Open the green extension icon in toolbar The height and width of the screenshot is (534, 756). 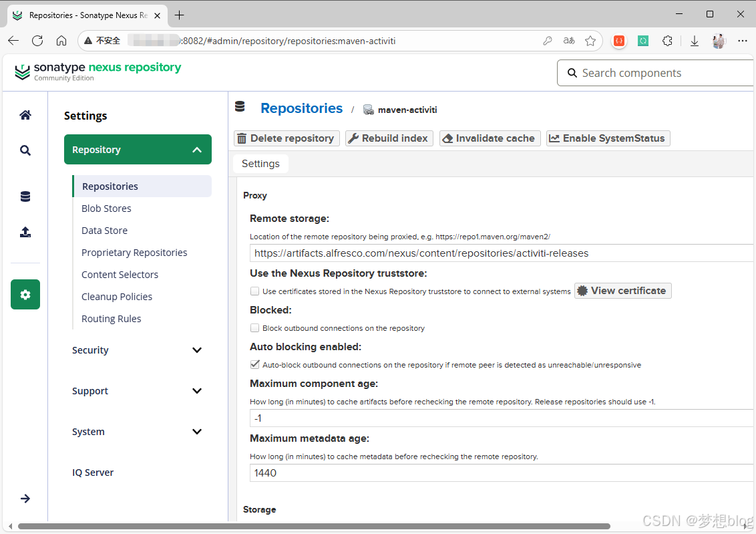(643, 41)
